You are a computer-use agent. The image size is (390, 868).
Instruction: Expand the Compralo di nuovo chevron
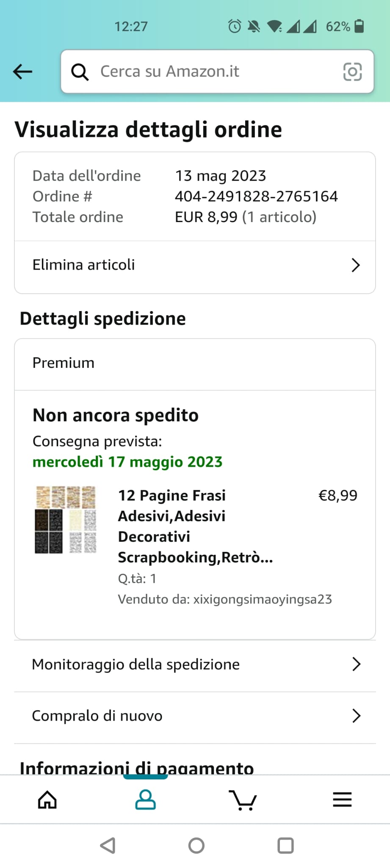(356, 716)
